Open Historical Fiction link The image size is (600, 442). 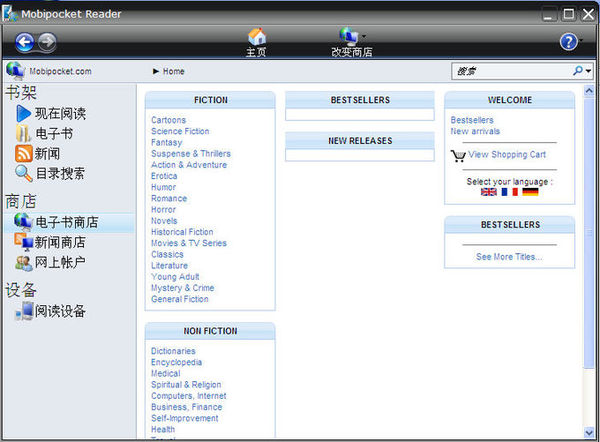click(x=182, y=232)
